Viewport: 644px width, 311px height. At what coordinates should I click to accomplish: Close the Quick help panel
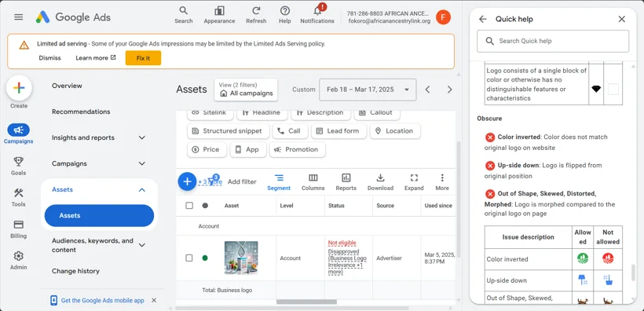point(622,19)
